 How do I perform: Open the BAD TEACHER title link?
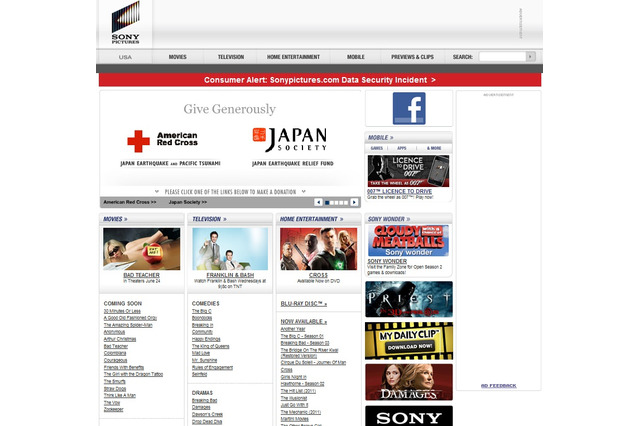(141, 275)
